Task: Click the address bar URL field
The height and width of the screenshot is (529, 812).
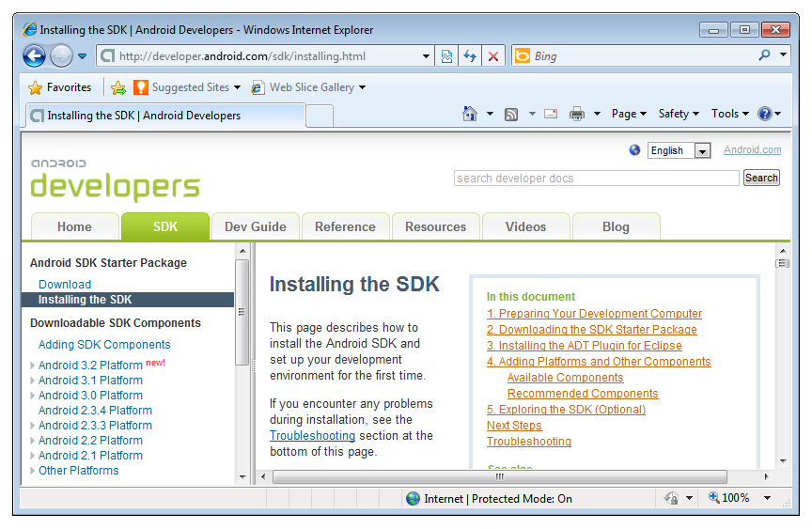Action: pyautogui.click(x=267, y=55)
